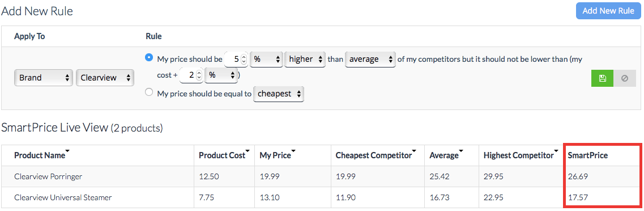This screenshot has width=644, height=211.
Task: Click average value 16.73
Action: pyautogui.click(x=440, y=197)
